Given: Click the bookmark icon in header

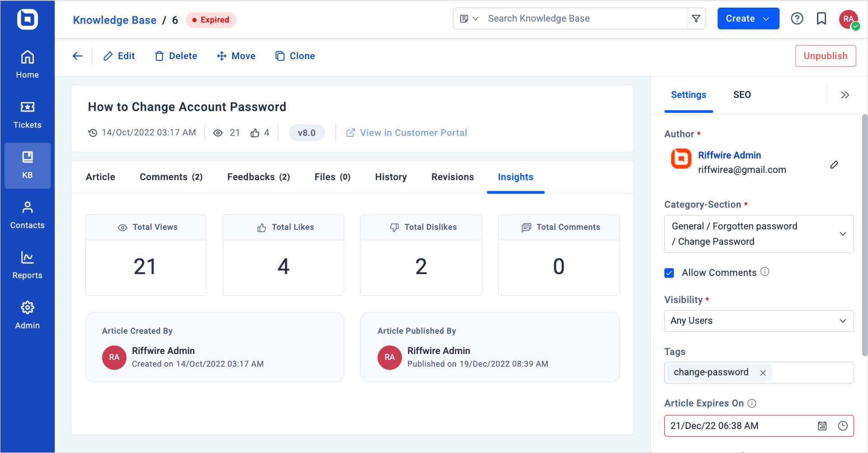Looking at the screenshot, I should [821, 19].
